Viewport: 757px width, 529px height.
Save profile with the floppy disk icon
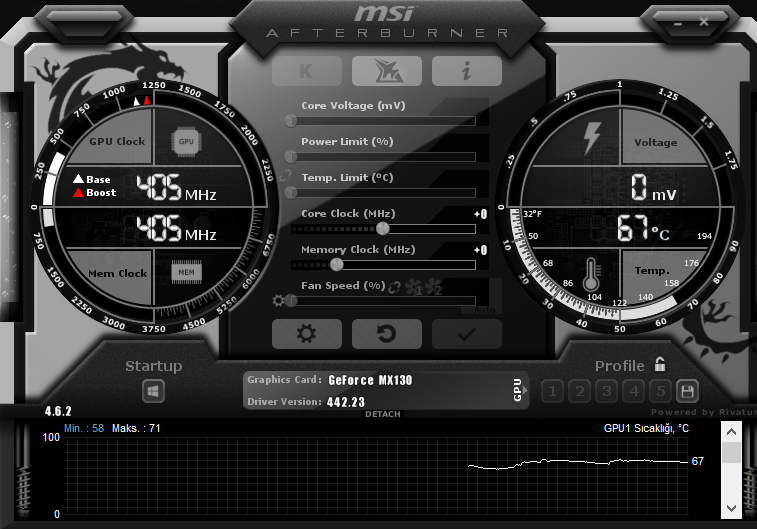click(x=687, y=391)
